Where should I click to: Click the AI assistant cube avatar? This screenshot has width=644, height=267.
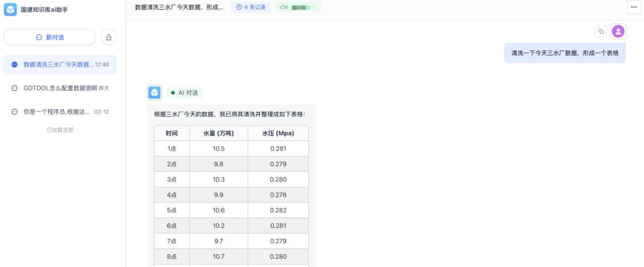coord(154,93)
